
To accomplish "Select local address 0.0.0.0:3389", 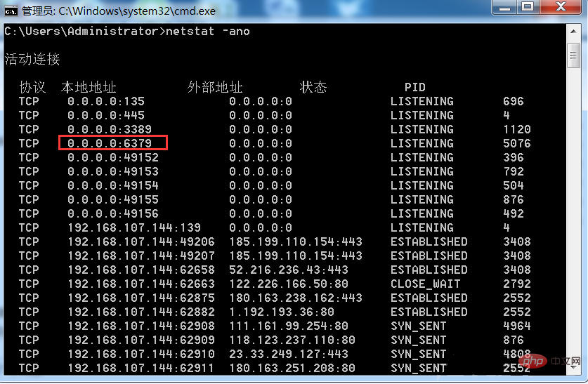I will pos(110,129).
